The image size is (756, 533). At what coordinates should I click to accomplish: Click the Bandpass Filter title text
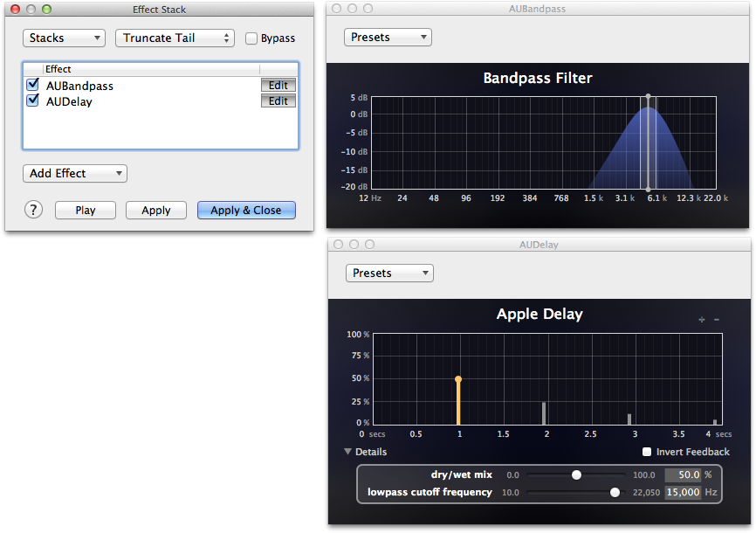click(538, 79)
